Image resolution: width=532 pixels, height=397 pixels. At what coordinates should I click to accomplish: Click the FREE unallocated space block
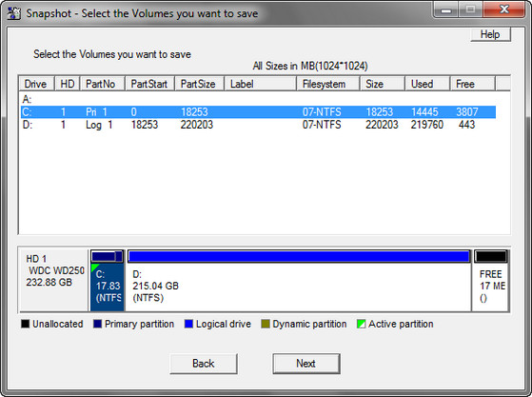491,280
